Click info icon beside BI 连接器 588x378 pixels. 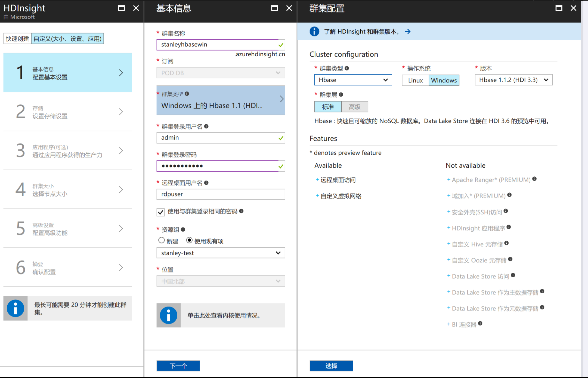tap(480, 323)
